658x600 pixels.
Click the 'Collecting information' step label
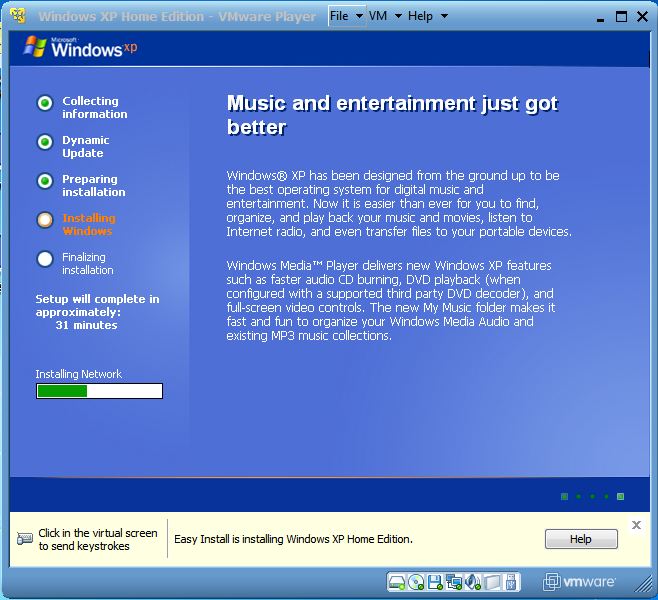[94, 107]
